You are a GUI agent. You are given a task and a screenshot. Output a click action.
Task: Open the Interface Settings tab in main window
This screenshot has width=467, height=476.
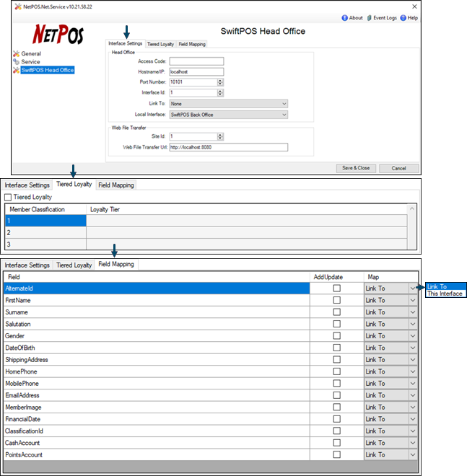click(x=125, y=43)
